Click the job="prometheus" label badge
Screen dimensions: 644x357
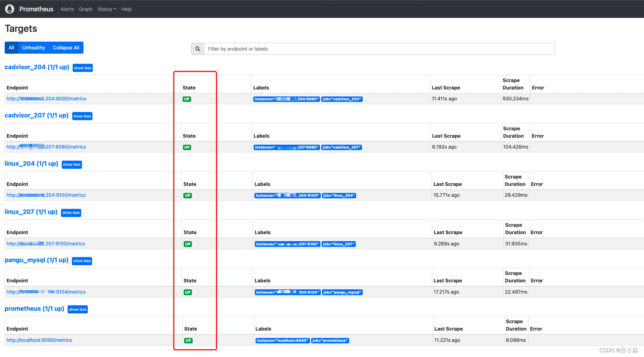click(330, 341)
